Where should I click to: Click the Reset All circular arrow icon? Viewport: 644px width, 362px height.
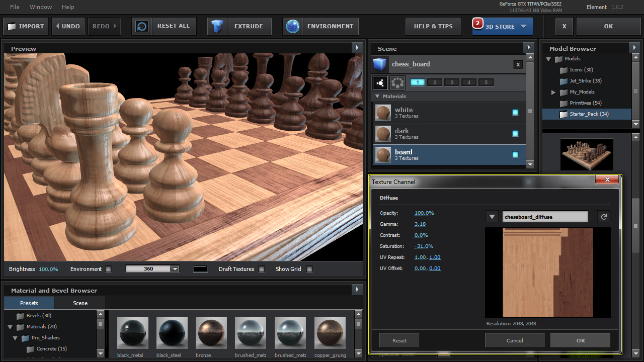pos(142,26)
